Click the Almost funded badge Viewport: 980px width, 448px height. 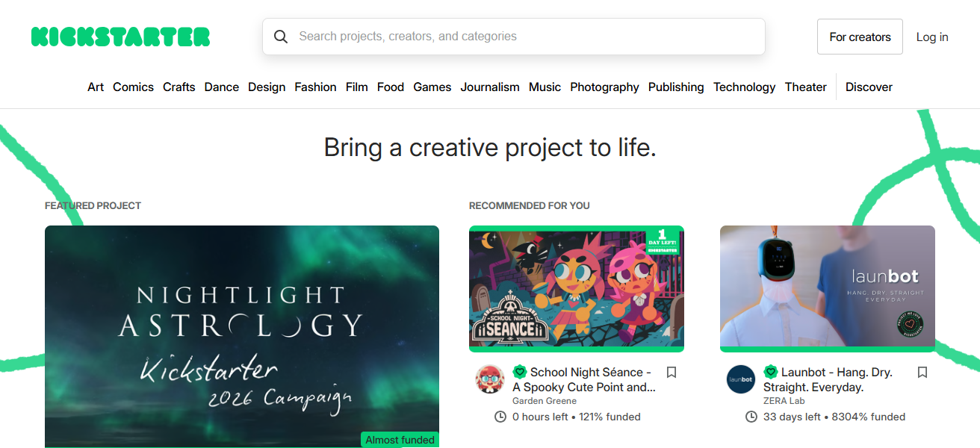[399, 439]
